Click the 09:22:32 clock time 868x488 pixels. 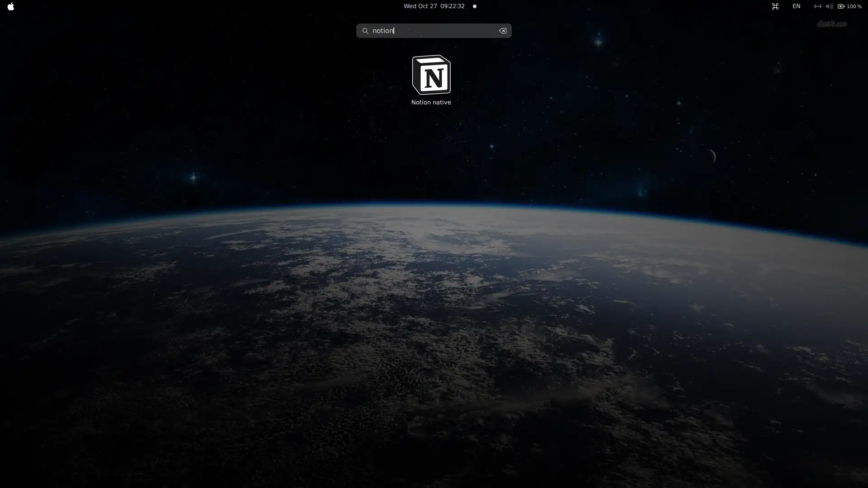452,6
